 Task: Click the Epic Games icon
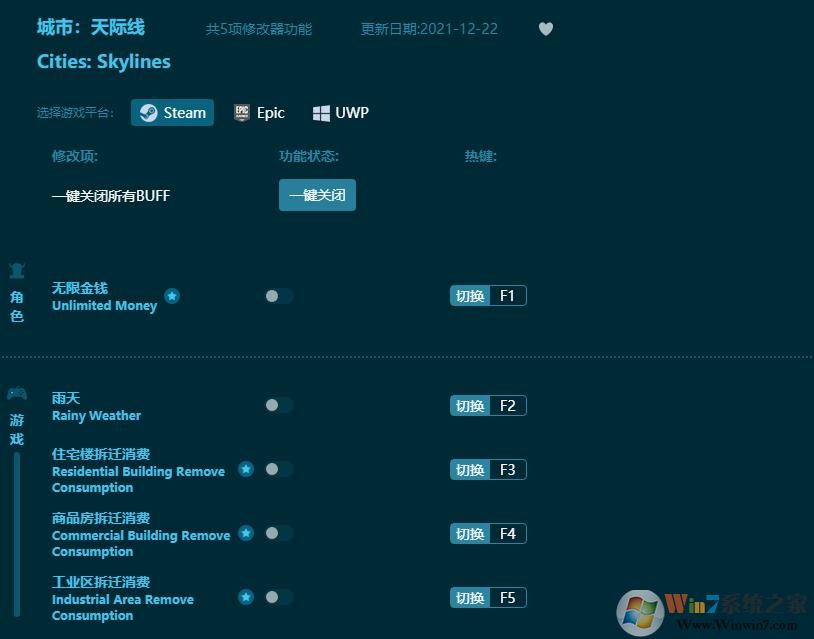243,112
